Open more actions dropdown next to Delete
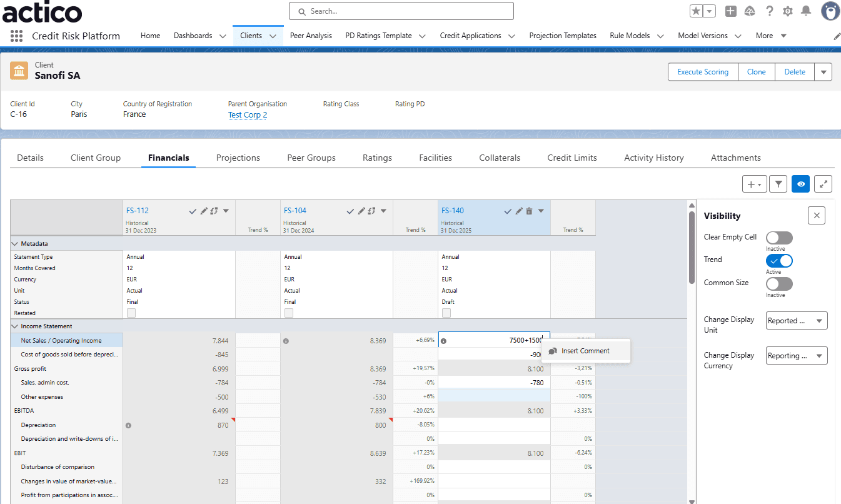 click(823, 72)
